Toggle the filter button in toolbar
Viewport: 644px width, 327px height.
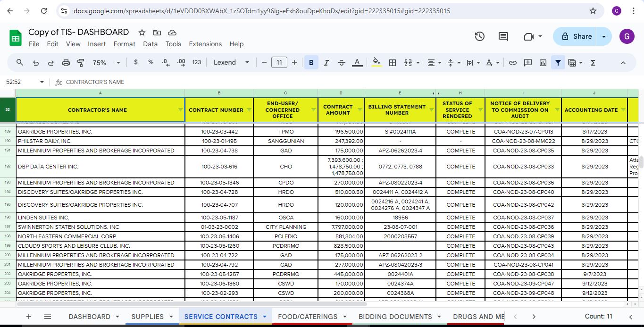tap(558, 63)
